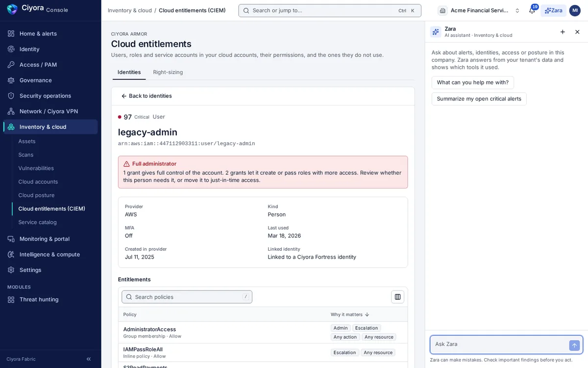Click into the Ask Zara input
The image size is (588, 368).
coord(500,344)
